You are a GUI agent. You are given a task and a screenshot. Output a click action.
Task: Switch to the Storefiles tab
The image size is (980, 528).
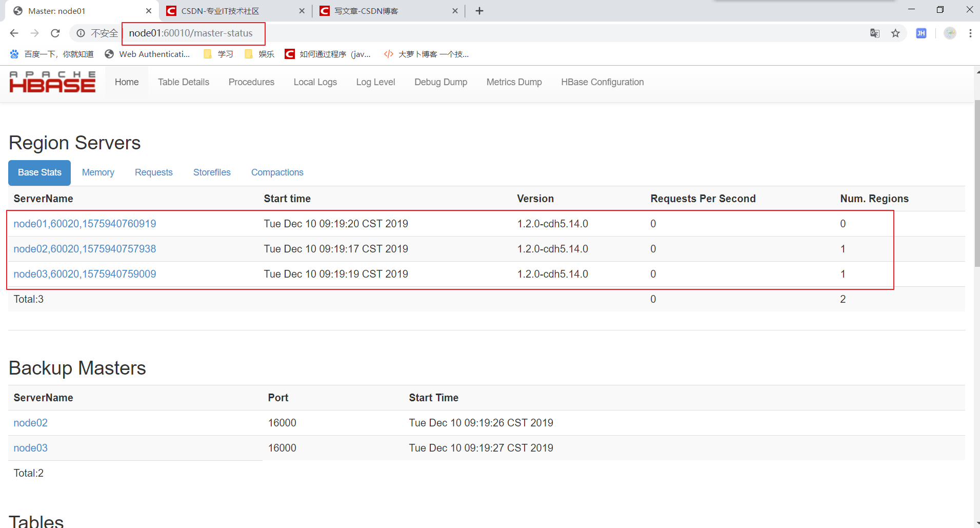click(x=212, y=172)
